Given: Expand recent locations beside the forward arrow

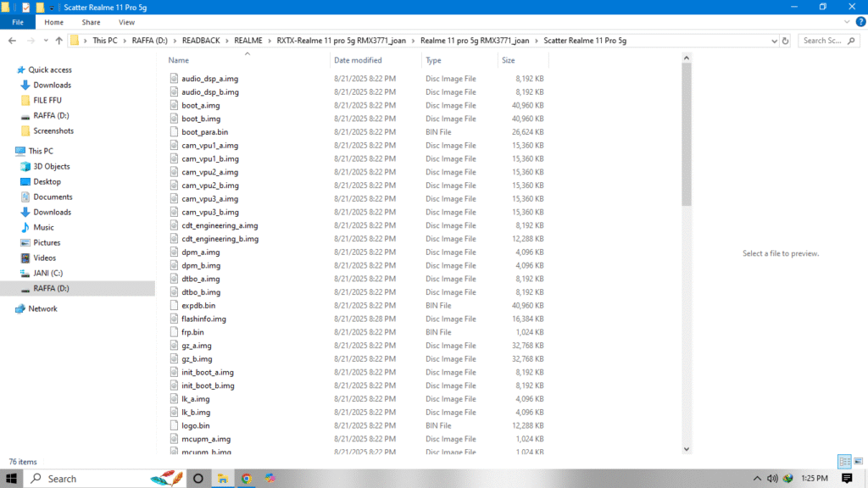Looking at the screenshot, I should click(x=46, y=39).
